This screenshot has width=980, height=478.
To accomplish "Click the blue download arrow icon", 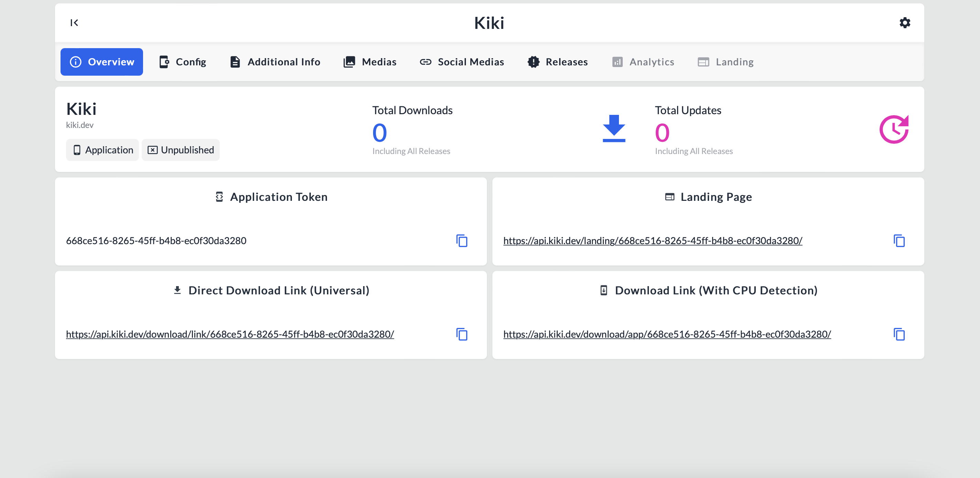I will pyautogui.click(x=614, y=129).
